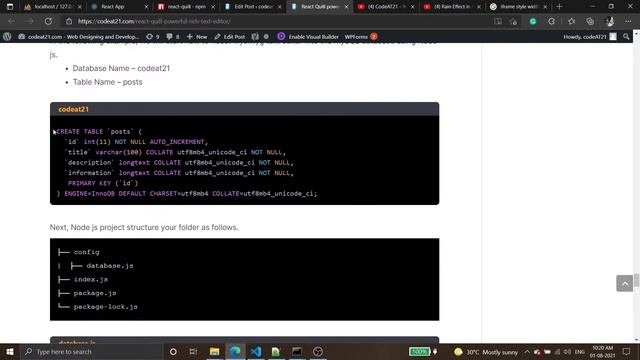Open Howdy, codeAT21 account menu

[x=590, y=36]
